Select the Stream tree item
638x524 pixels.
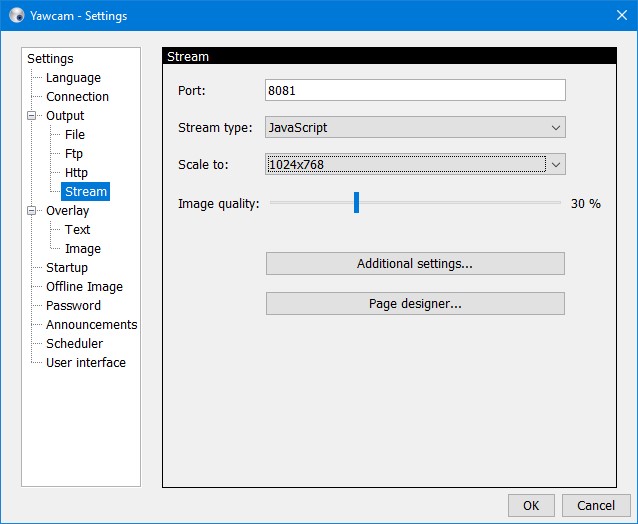[85, 191]
